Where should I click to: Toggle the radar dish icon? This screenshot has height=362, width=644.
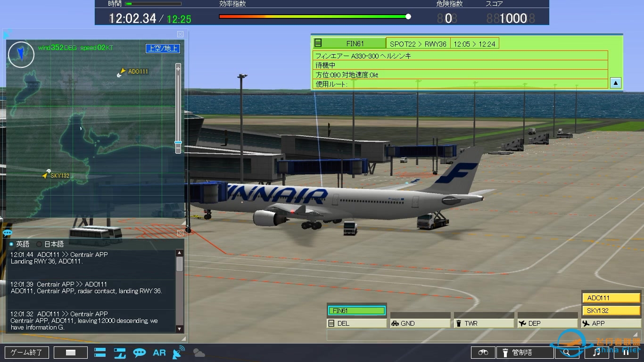click(x=179, y=352)
